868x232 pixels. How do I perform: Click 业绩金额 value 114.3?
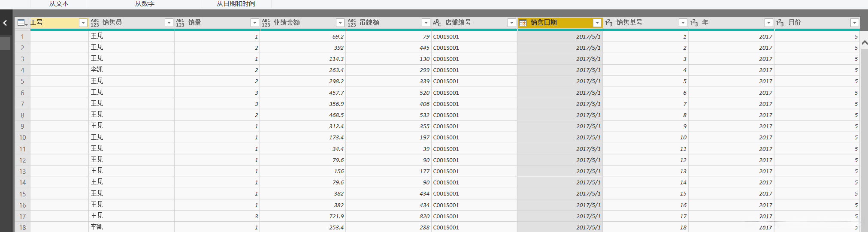click(303, 59)
